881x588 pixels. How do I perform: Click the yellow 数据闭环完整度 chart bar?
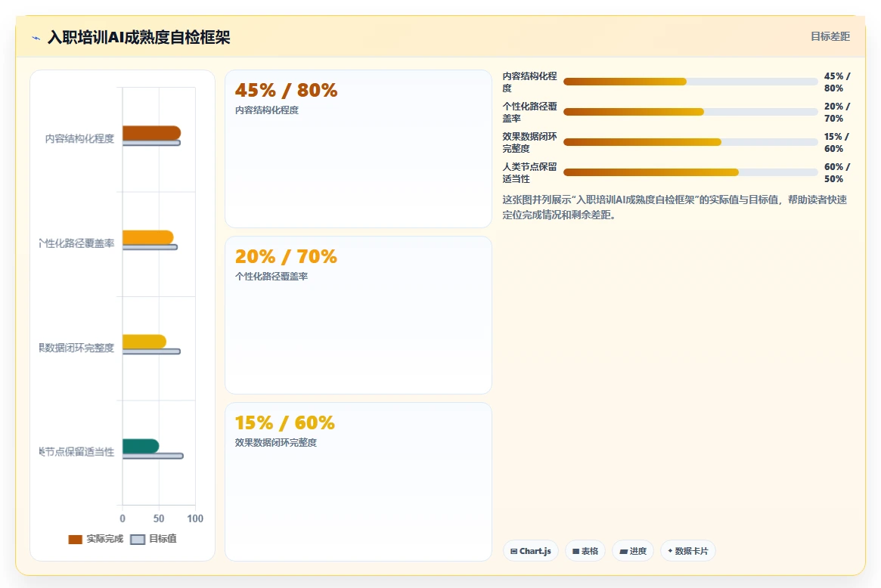coord(144,342)
